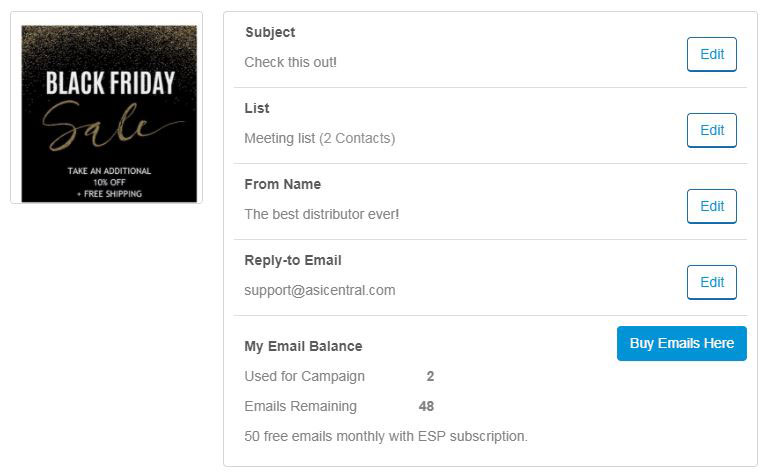This screenshot has height=474, width=764.
Task: Click Buy Emails Here button
Action: 682,343
